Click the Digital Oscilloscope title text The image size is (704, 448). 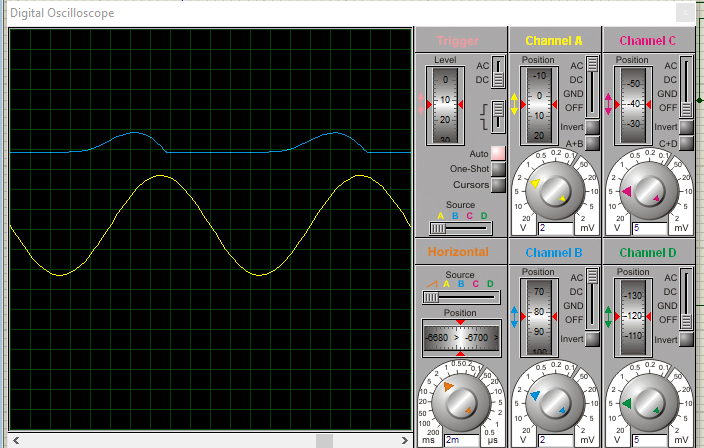pos(62,13)
